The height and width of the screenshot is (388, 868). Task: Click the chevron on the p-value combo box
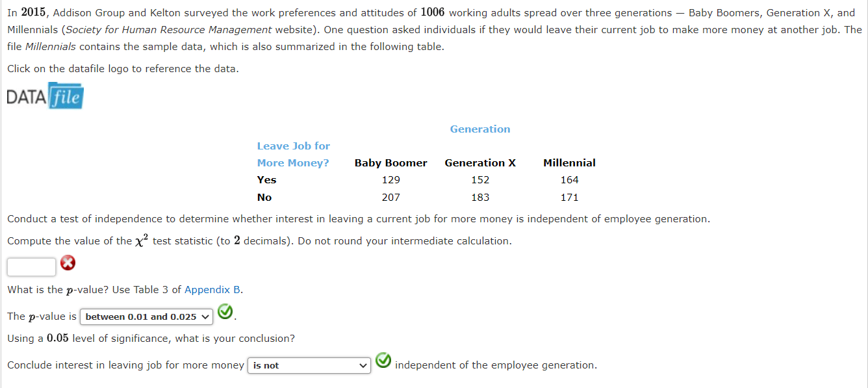tap(204, 317)
